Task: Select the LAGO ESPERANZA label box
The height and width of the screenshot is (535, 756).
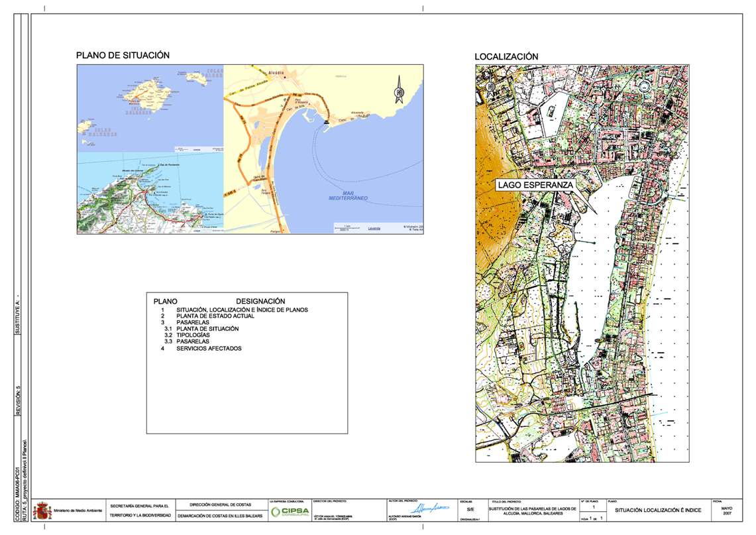Action: click(535, 185)
